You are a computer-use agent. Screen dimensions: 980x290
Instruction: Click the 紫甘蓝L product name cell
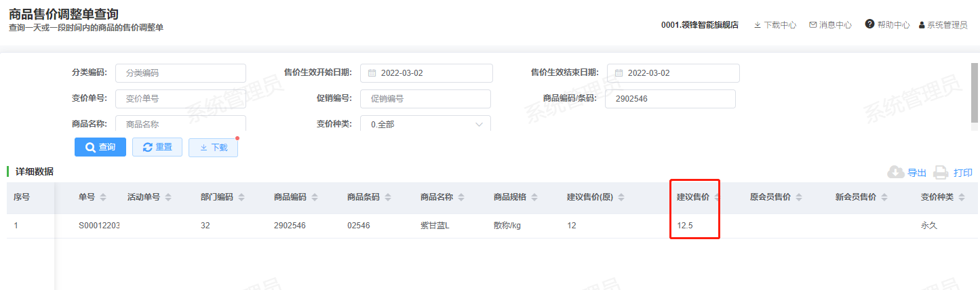click(x=435, y=226)
